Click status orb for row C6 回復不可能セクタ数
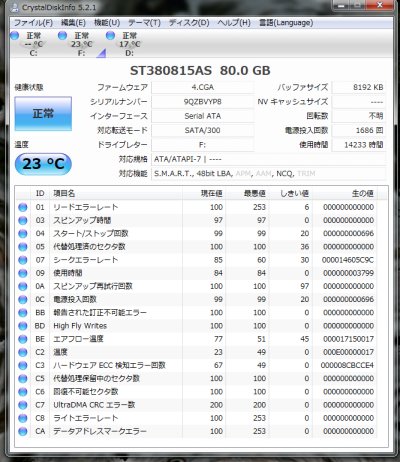 click(23, 392)
